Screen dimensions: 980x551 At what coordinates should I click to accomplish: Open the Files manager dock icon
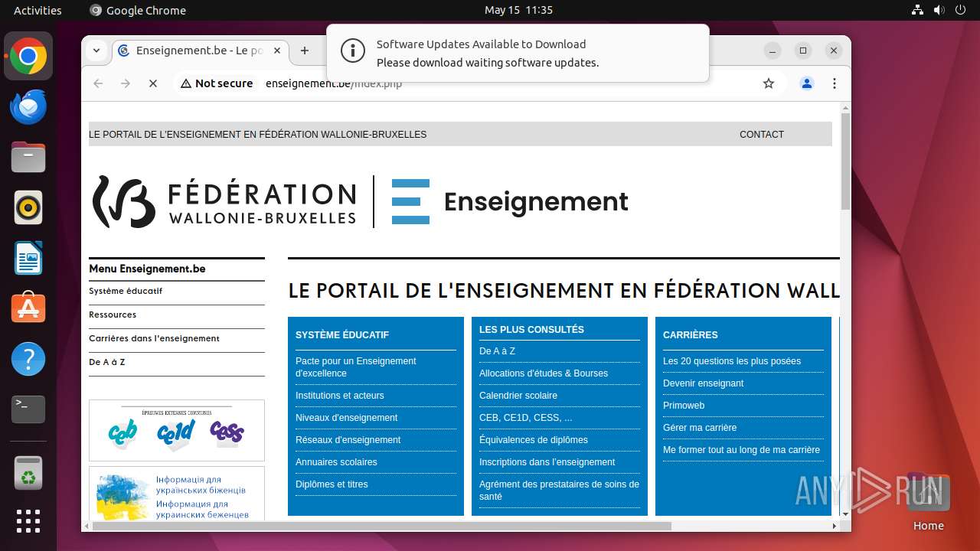click(x=28, y=157)
